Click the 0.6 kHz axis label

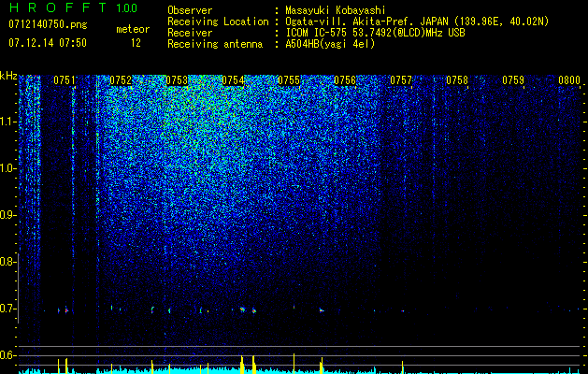click(x=7, y=355)
